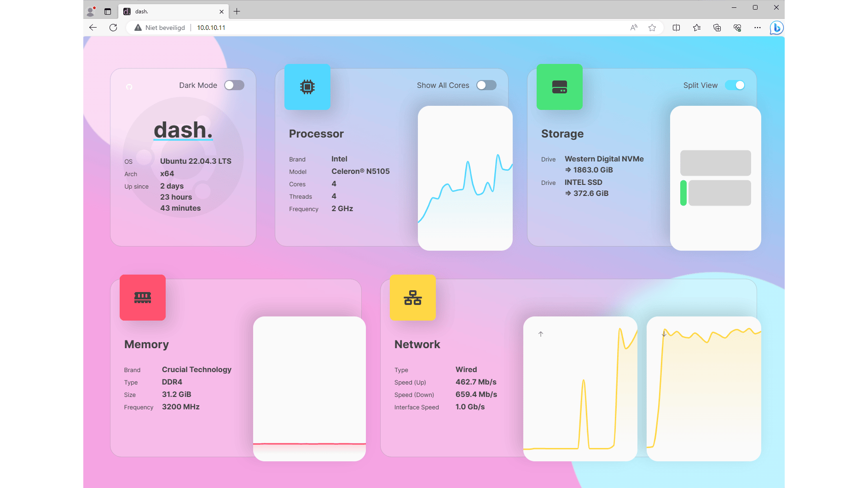Open the GitHub link icon on the dash card

tap(129, 86)
